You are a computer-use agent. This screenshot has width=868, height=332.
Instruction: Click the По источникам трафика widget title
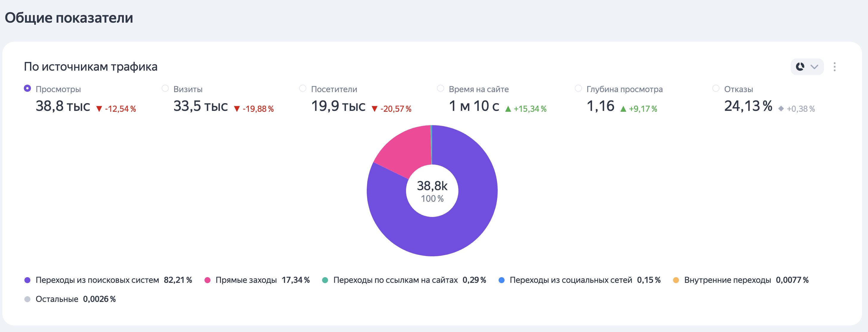tap(91, 67)
